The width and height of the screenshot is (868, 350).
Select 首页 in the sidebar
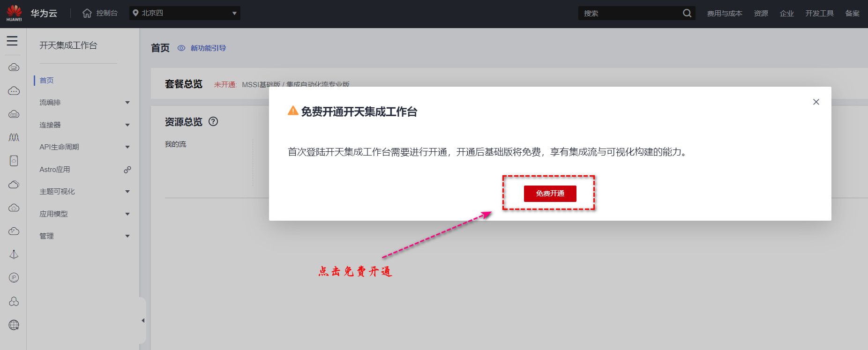click(x=46, y=81)
